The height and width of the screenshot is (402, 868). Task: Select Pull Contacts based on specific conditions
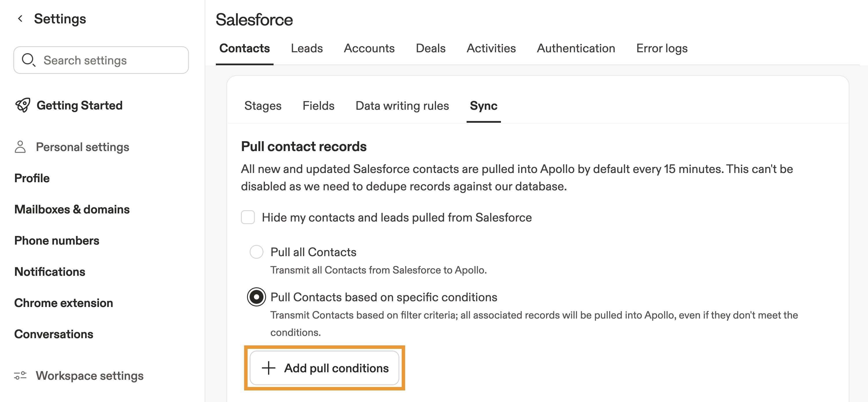[257, 297]
